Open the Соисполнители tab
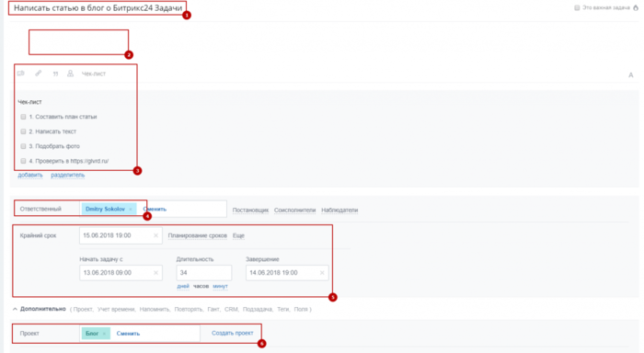 pos(295,211)
